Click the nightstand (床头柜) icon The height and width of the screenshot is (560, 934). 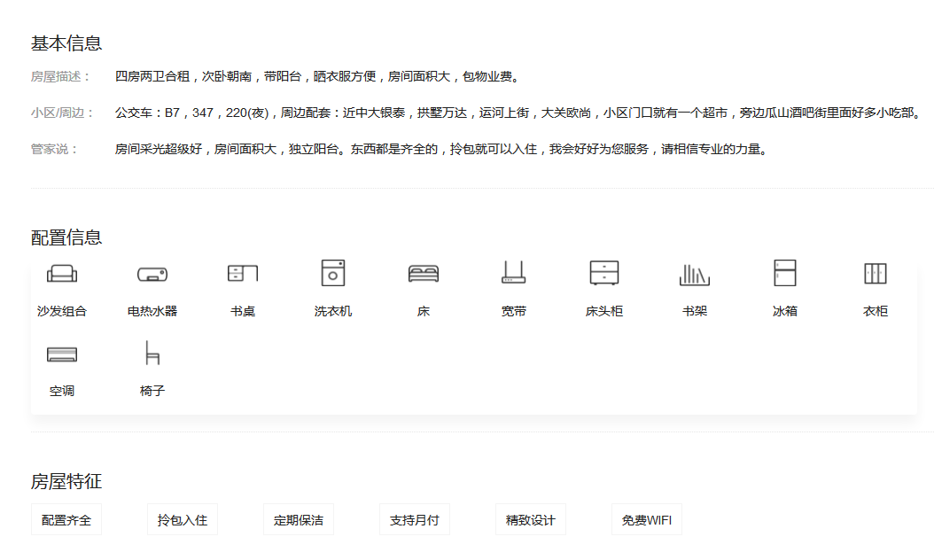[604, 273]
